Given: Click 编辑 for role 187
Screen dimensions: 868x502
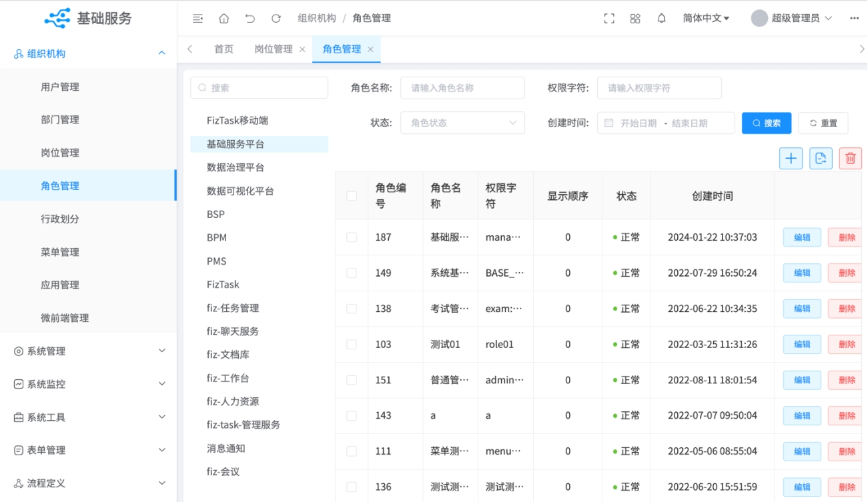Looking at the screenshot, I should tap(802, 237).
